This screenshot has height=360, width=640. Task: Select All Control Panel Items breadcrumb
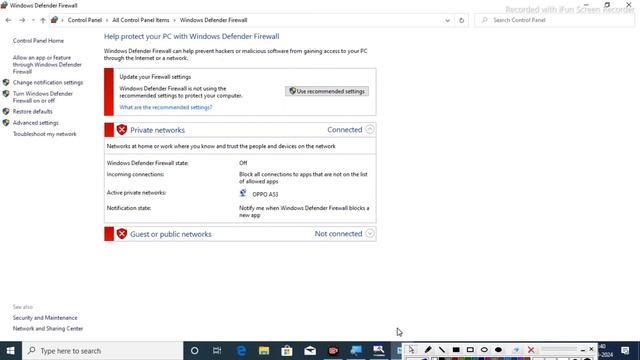(x=141, y=20)
